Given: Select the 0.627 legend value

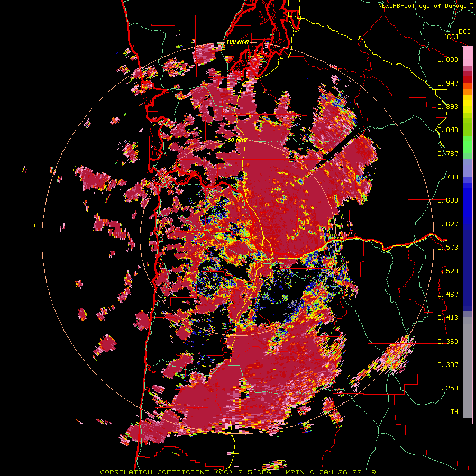Looking at the screenshot, I should (x=448, y=224).
